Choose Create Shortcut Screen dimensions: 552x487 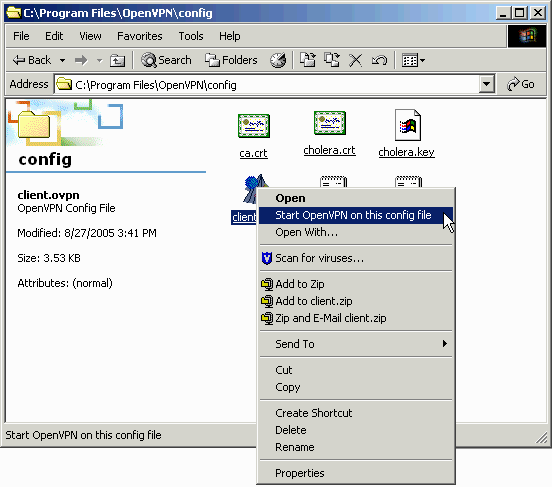click(x=356, y=413)
